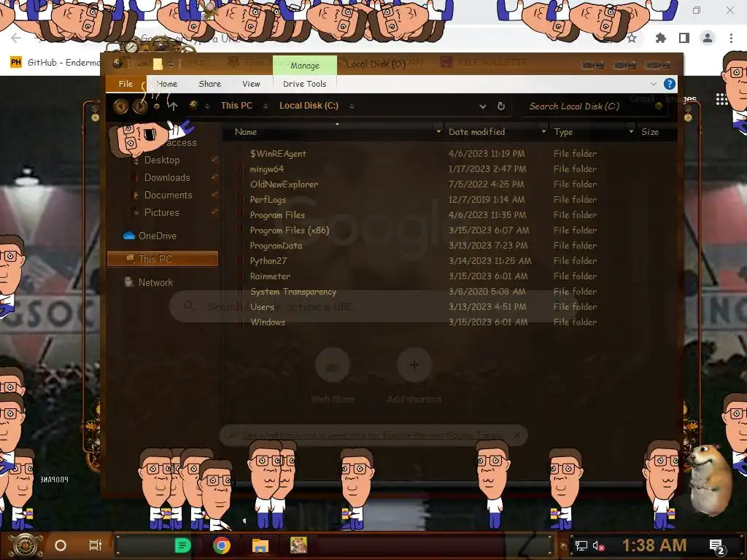
Task: Select the Manage contextual tab
Action: coord(305,65)
